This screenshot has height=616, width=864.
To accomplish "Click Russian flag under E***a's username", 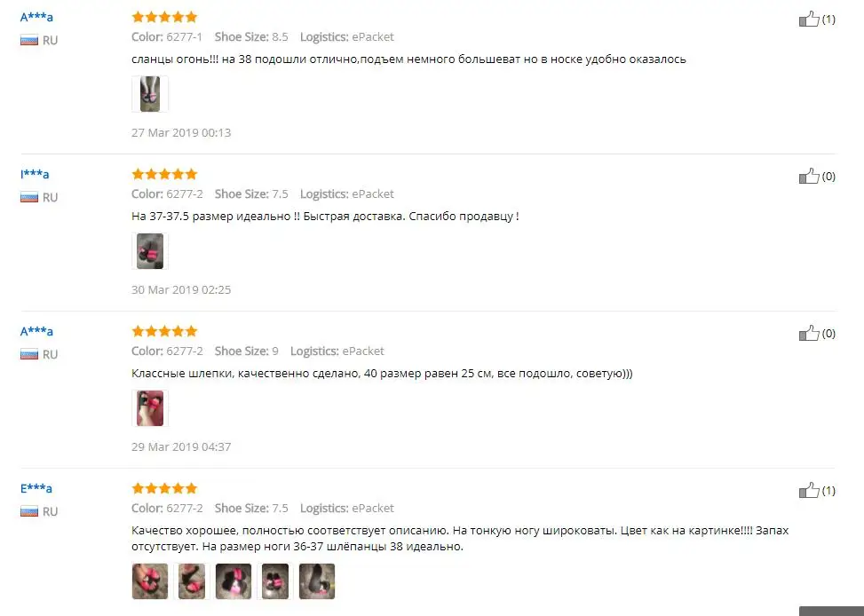I will (29, 511).
